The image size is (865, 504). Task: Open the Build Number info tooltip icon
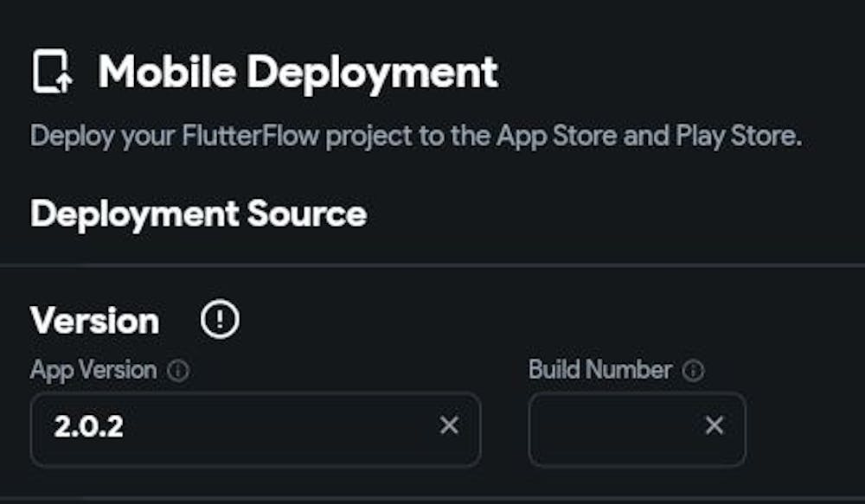pyautogui.click(x=693, y=371)
